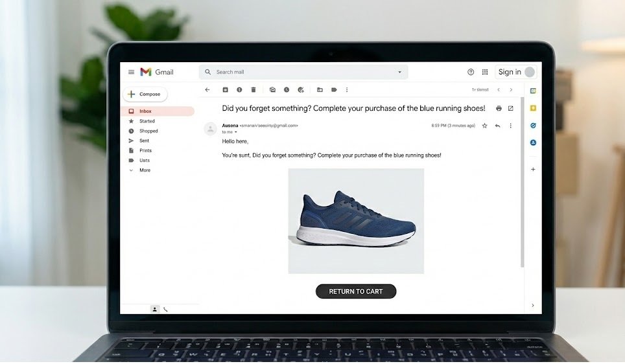The height and width of the screenshot is (364, 625).
Task: Open Calendar in the side panel
Action: pos(533,91)
